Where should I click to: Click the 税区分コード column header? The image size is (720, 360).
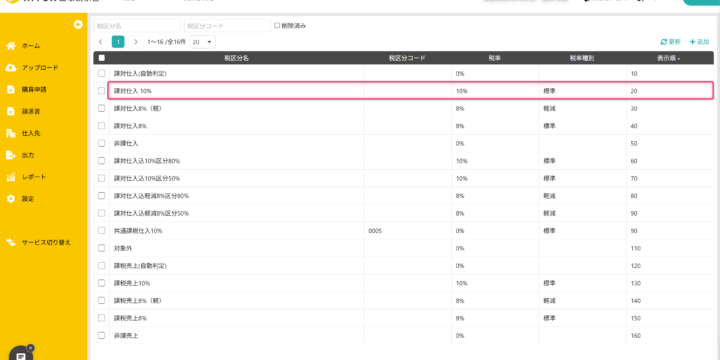point(407,58)
